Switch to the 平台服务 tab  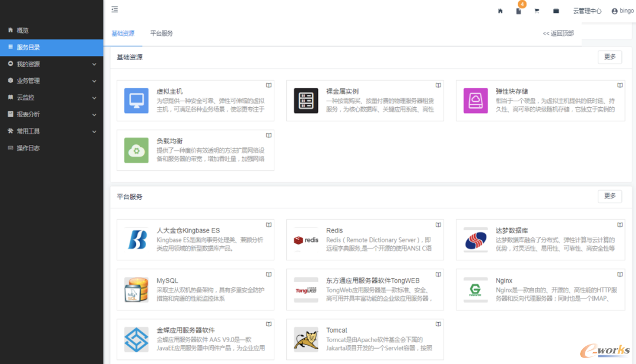coord(161,34)
